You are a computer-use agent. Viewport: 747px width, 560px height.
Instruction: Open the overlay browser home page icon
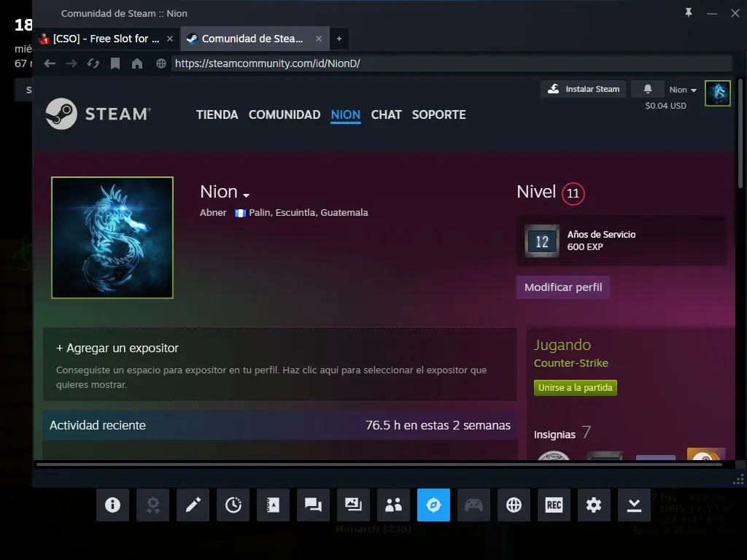pyautogui.click(x=137, y=63)
